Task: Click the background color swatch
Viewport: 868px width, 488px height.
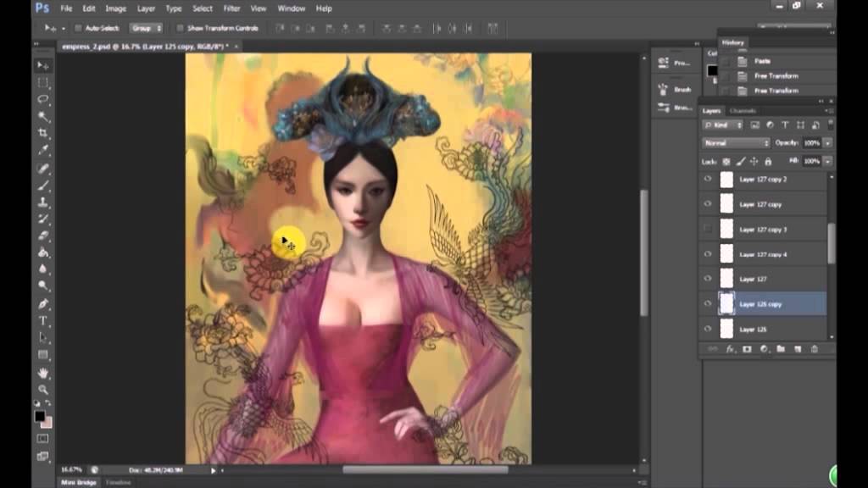Action: tap(47, 424)
